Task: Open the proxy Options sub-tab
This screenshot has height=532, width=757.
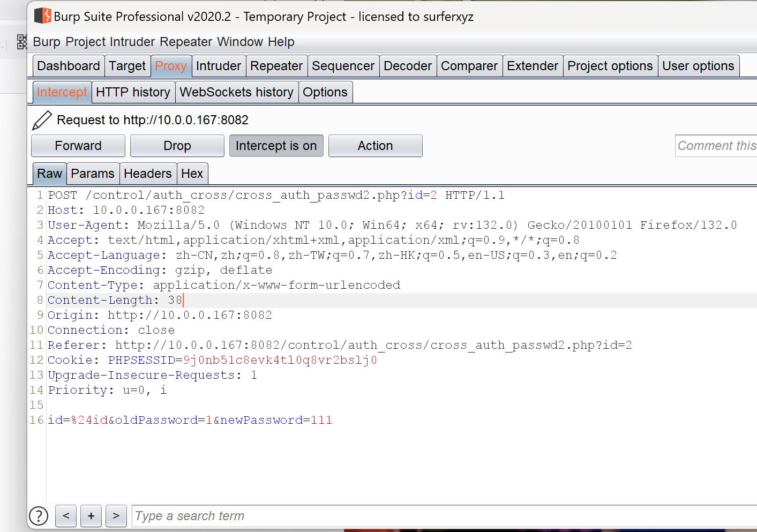Action: (x=325, y=92)
